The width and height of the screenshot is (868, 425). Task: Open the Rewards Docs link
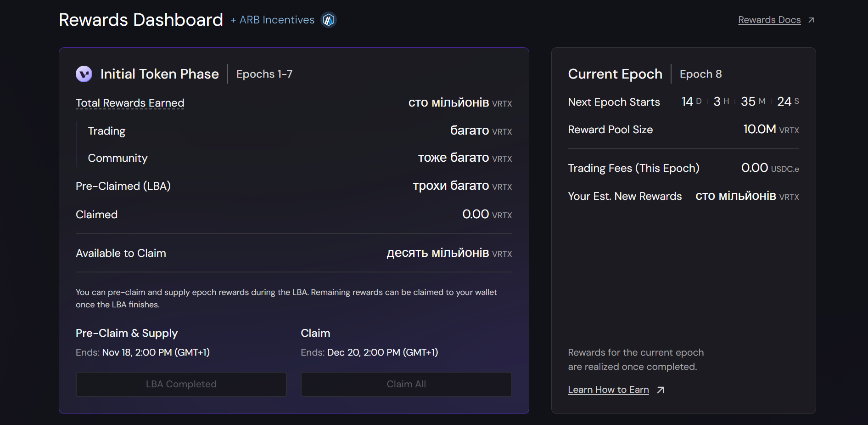(x=769, y=20)
